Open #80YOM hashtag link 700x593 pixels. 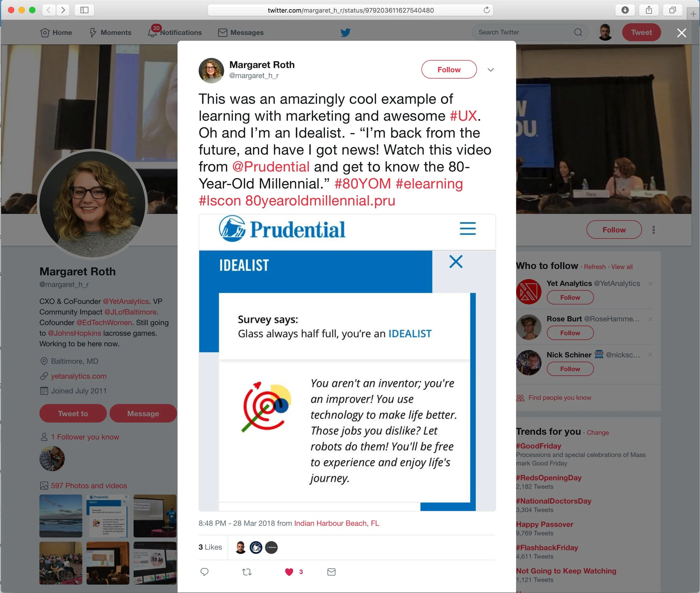coord(362,184)
